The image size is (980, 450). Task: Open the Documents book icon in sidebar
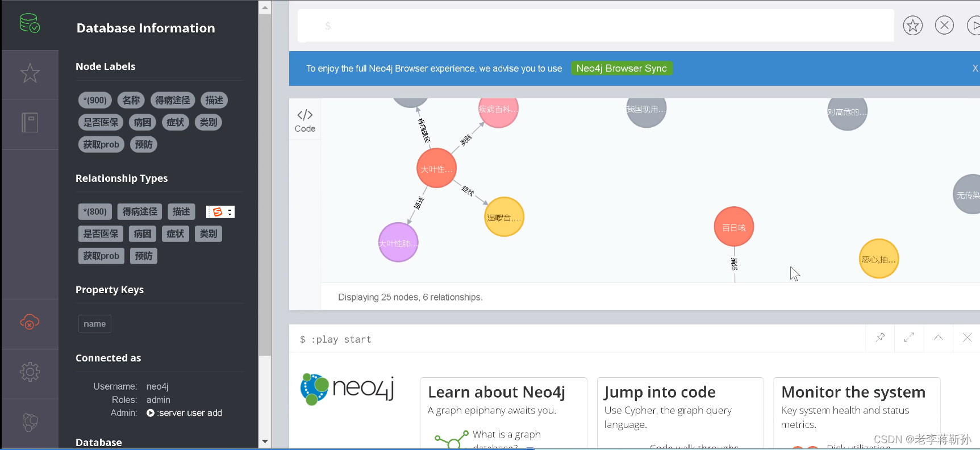(30, 123)
